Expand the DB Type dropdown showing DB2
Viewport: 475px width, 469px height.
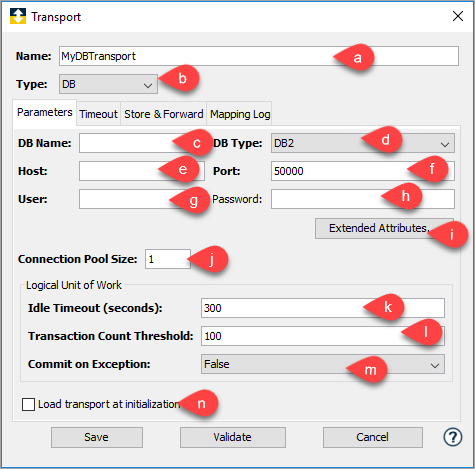[x=363, y=143]
